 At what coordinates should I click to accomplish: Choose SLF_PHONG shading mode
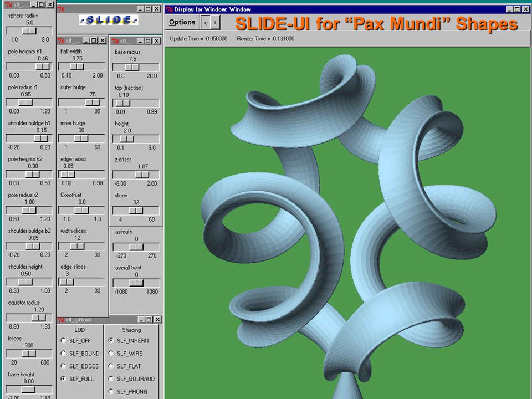[x=111, y=392]
